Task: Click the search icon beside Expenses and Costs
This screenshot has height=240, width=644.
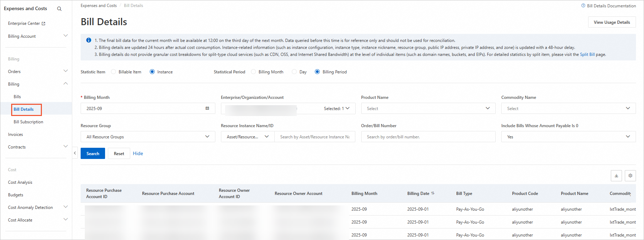Action: (x=59, y=9)
